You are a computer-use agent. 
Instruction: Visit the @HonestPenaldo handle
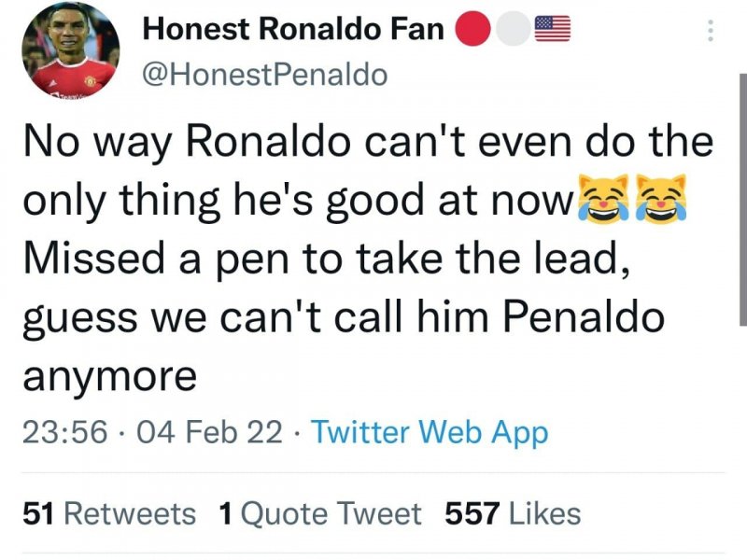click(264, 75)
